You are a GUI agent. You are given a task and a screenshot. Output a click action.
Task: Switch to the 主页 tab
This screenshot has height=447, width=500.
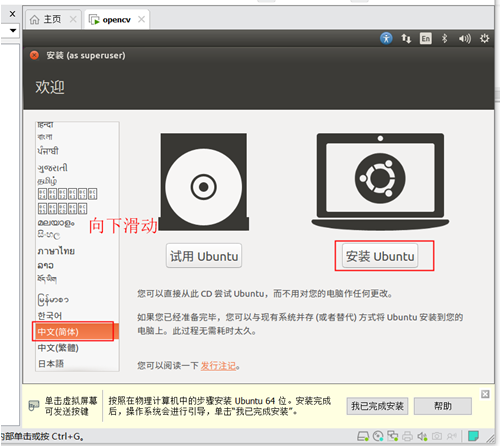[53, 20]
